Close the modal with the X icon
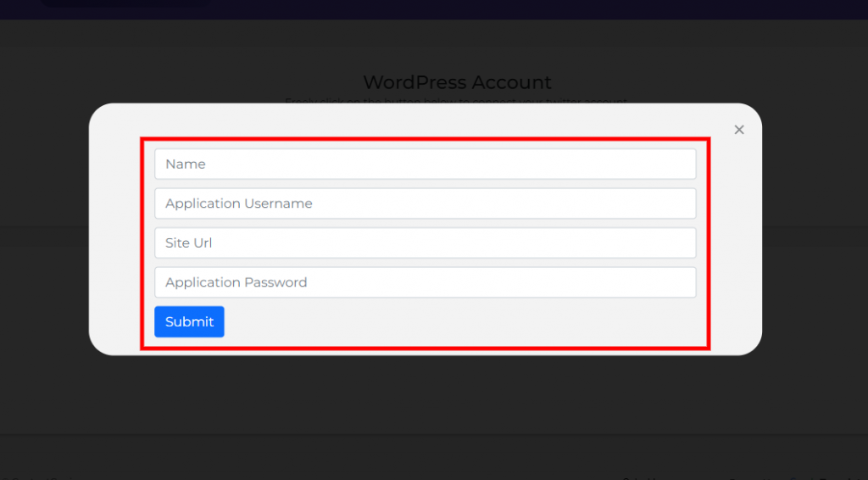The image size is (868, 480). (x=739, y=130)
